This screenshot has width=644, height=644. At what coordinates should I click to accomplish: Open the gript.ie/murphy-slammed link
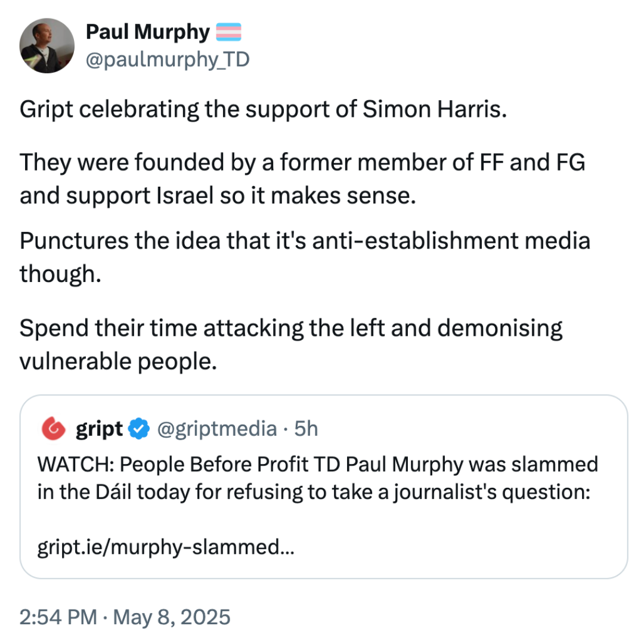166,547
